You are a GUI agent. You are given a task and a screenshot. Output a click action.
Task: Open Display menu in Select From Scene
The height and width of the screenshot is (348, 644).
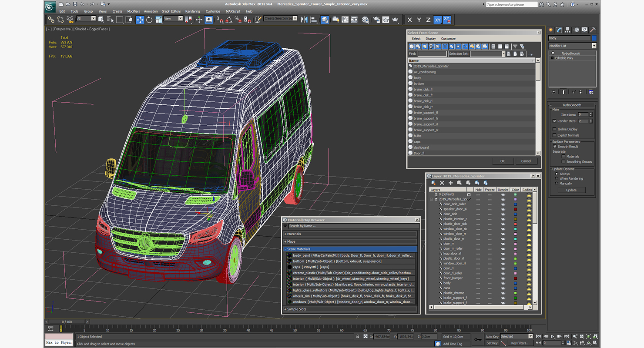point(431,39)
